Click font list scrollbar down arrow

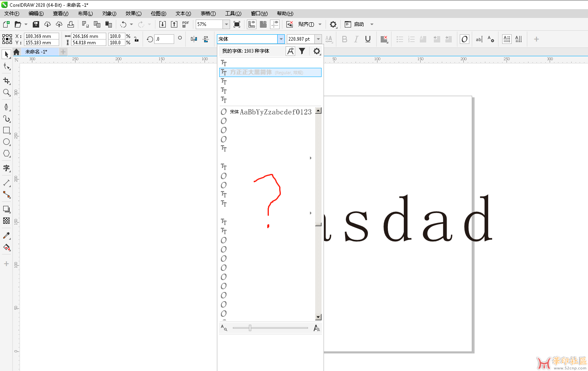(318, 317)
